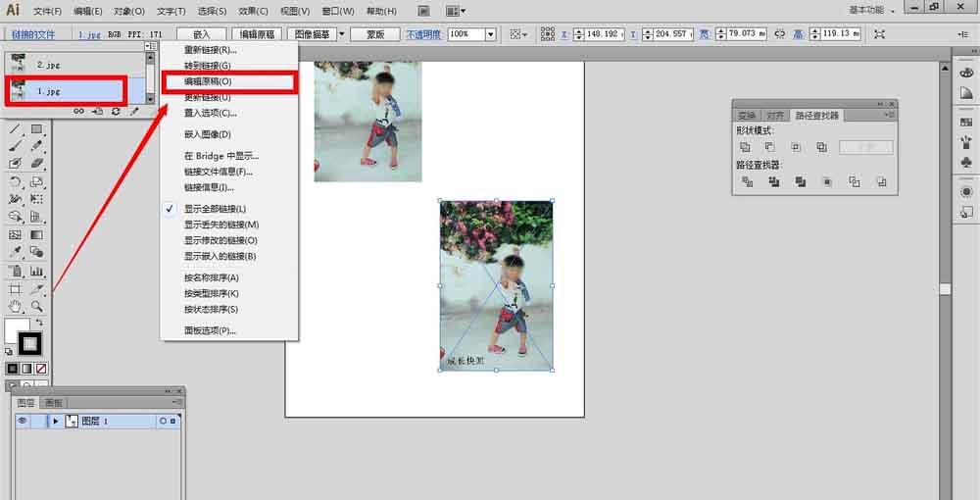This screenshot has height=500, width=980.
Task: Open the Symbols panel club icon
Action: click(x=966, y=163)
